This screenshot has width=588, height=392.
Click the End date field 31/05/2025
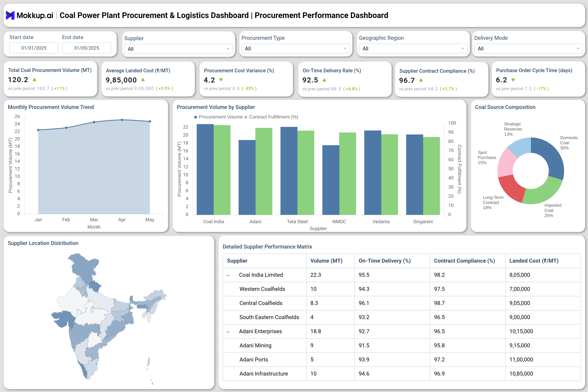(86, 48)
